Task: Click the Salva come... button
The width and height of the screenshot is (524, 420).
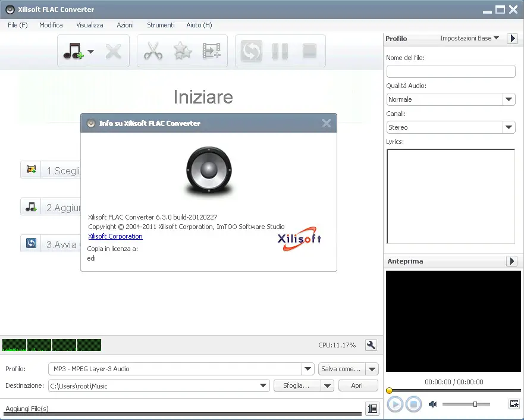Action: pyautogui.click(x=341, y=369)
